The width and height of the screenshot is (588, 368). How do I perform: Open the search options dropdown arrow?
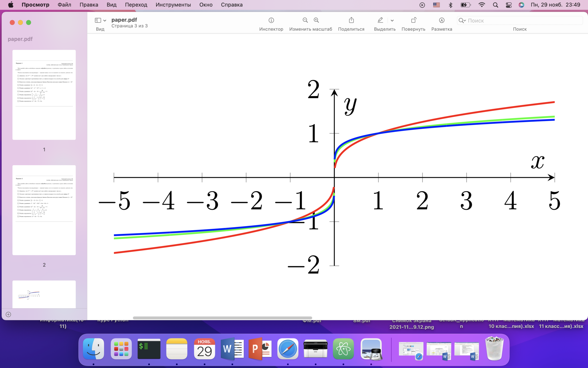click(x=465, y=20)
